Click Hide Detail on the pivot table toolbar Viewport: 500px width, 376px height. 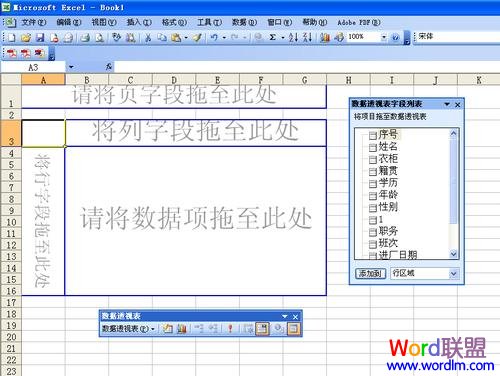click(199, 329)
